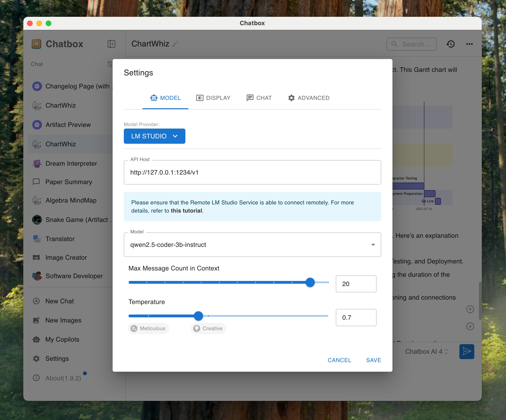Switch to the Chat settings tab
Image resolution: width=506 pixels, height=420 pixels.
(259, 98)
